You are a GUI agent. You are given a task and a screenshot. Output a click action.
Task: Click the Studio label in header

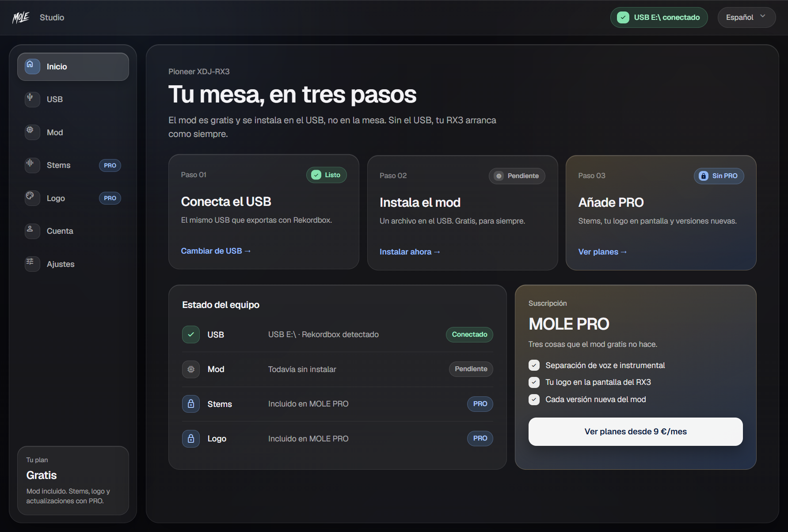[x=52, y=18]
